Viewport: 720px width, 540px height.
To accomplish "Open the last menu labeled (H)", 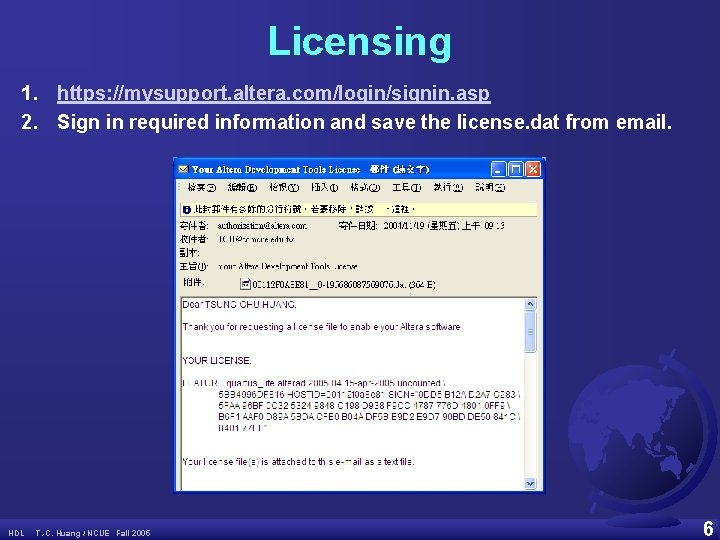I will tap(490, 187).
